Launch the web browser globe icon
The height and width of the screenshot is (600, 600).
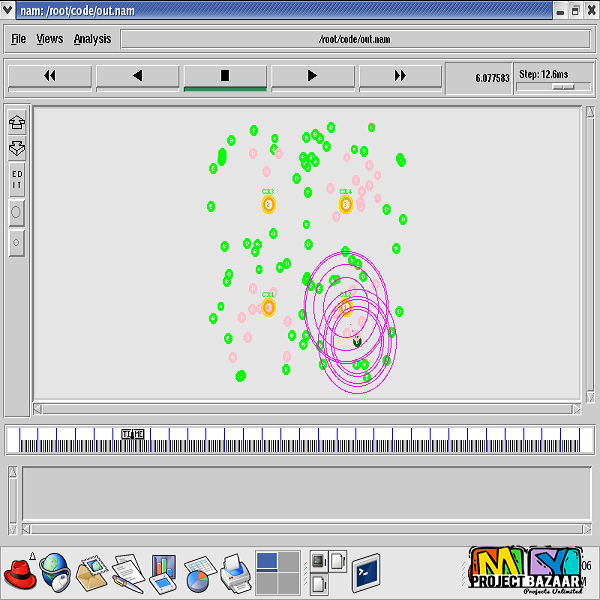(54, 574)
